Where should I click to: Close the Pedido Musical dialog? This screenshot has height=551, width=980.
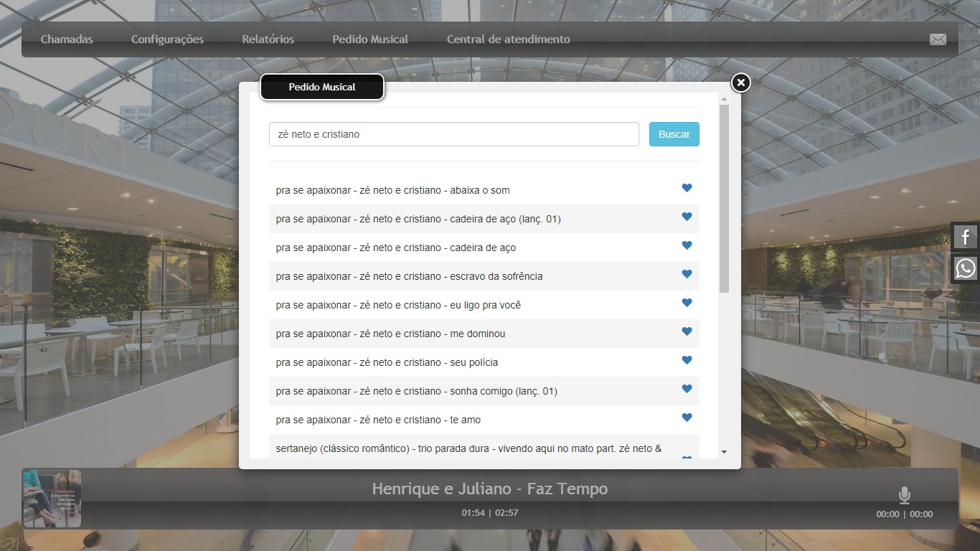point(740,83)
